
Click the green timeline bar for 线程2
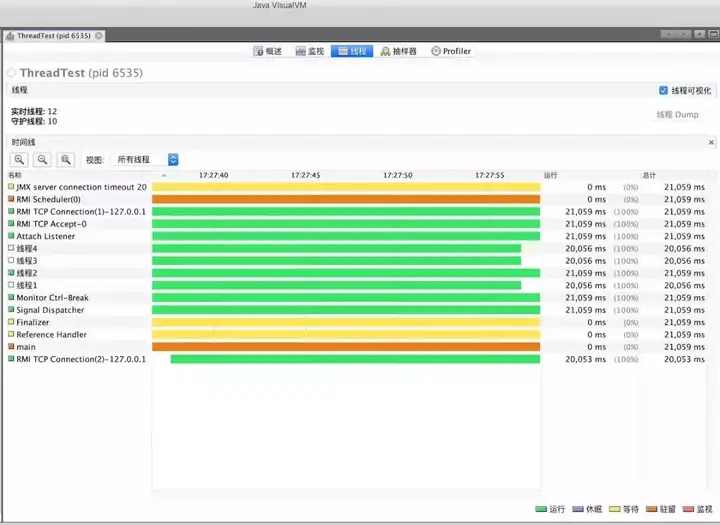[346, 273]
